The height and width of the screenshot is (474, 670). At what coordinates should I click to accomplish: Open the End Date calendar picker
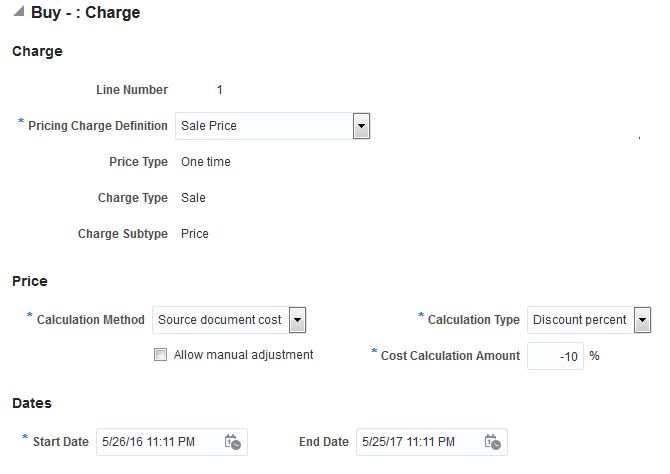point(492,442)
